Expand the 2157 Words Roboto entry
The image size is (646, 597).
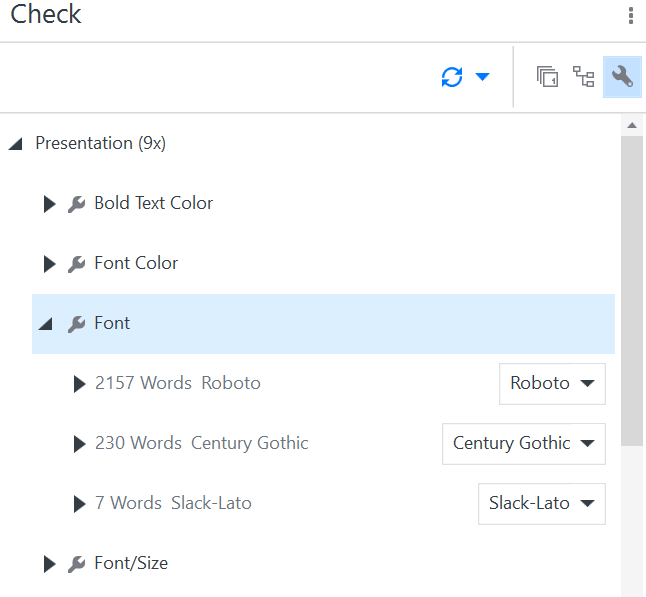80,384
